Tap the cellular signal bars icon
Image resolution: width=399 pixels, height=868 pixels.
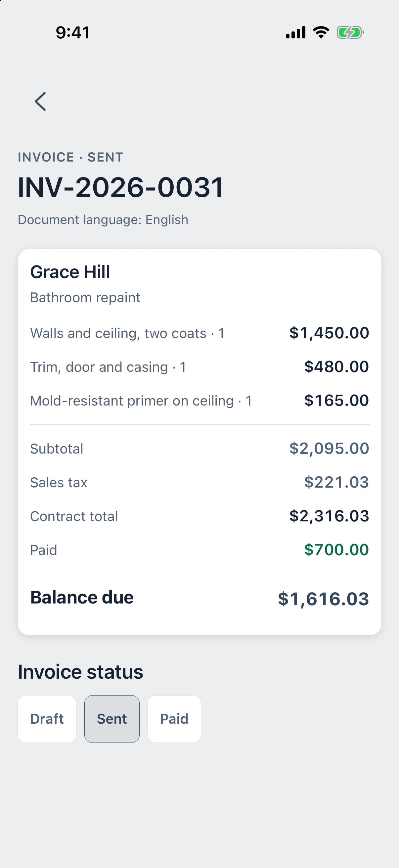pyautogui.click(x=296, y=32)
